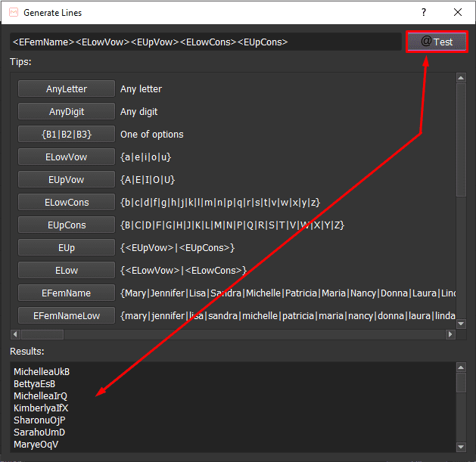Click the app icon in title bar
The image size is (476, 462).
tap(12, 12)
